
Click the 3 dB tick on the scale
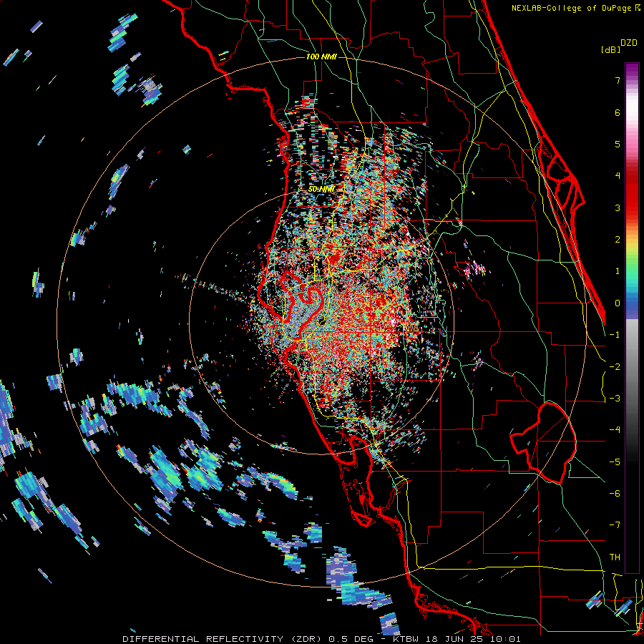tap(618, 208)
